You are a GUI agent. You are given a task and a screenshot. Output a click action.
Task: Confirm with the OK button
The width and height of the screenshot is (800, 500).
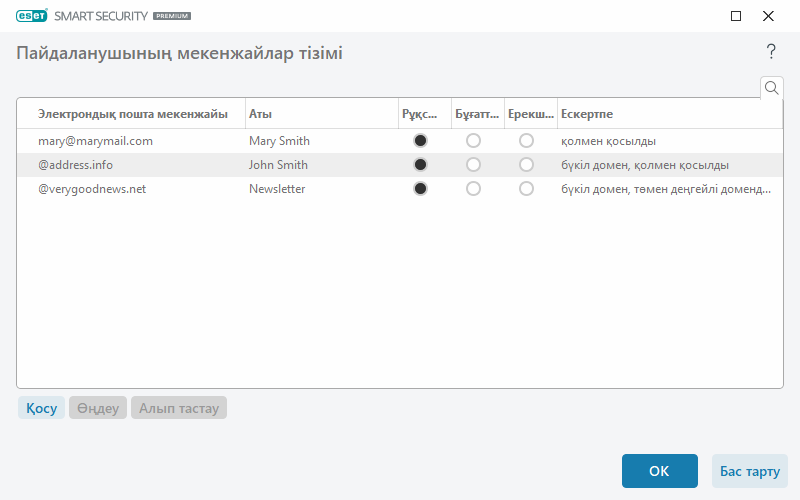click(659, 471)
